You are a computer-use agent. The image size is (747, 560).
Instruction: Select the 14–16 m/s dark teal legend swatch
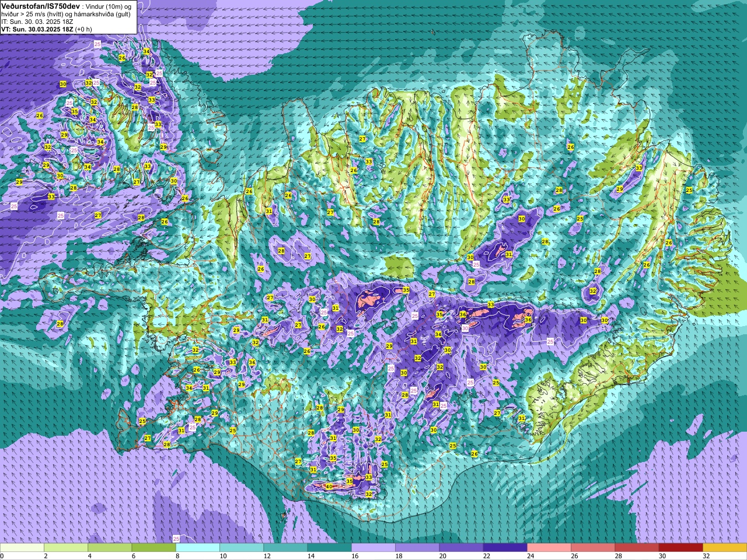click(x=330, y=548)
